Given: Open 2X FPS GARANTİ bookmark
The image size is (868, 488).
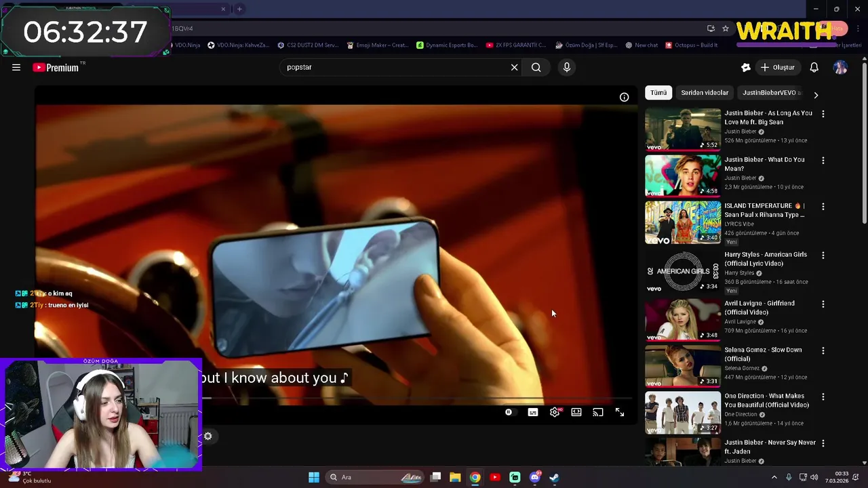Looking at the screenshot, I should [516, 45].
